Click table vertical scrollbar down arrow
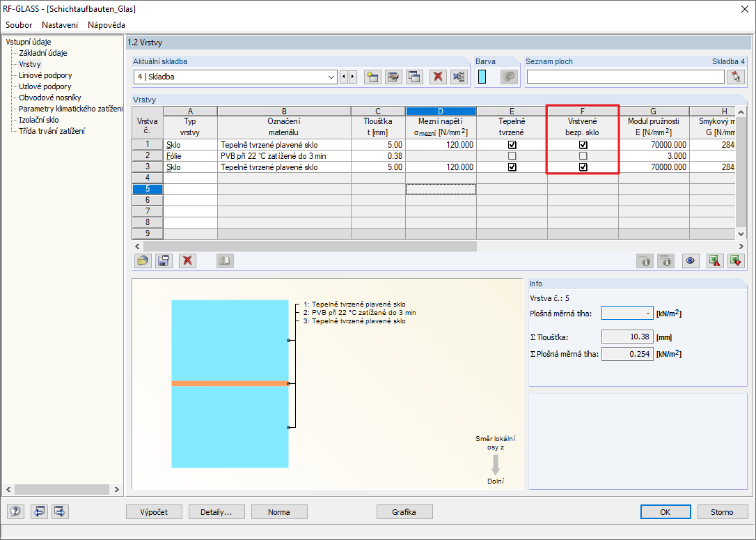Viewport: 756px width, 540px height. (741, 233)
